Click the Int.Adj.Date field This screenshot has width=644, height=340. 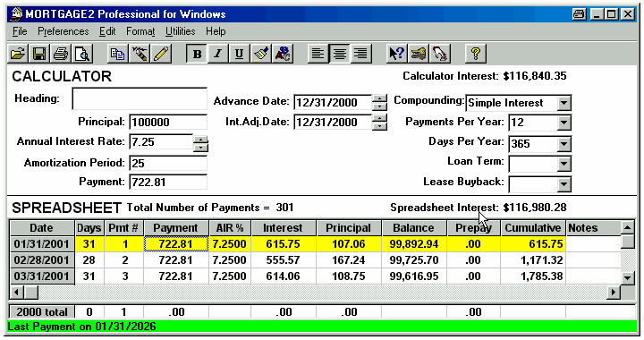pos(333,122)
